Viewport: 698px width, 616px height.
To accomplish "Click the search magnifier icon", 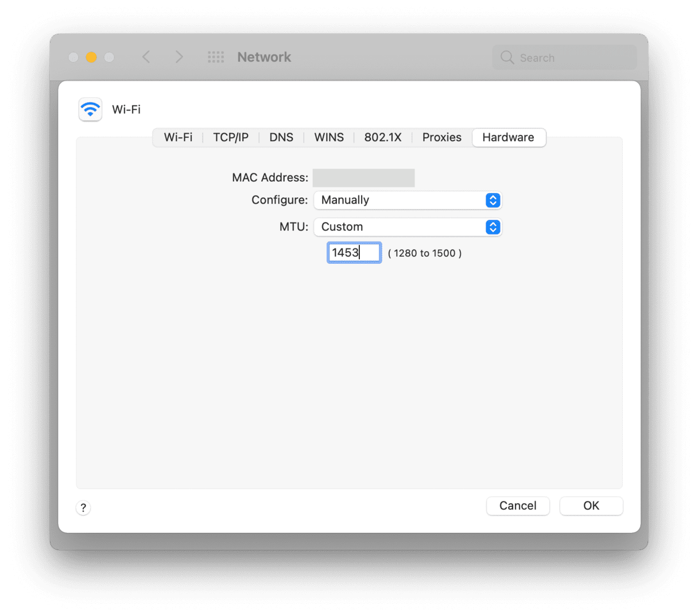I will pyautogui.click(x=507, y=57).
